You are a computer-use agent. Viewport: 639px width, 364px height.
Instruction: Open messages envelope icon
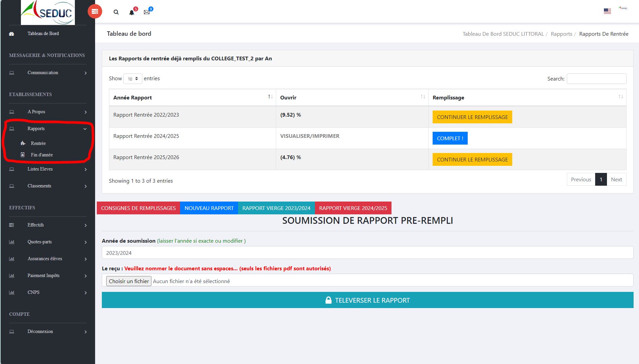pyautogui.click(x=147, y=12)
